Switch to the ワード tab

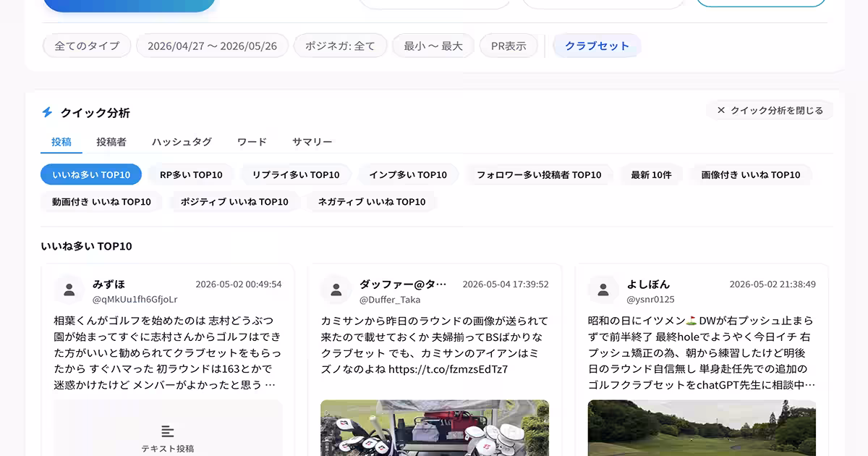pyautogui.click(x=252, y=142)
